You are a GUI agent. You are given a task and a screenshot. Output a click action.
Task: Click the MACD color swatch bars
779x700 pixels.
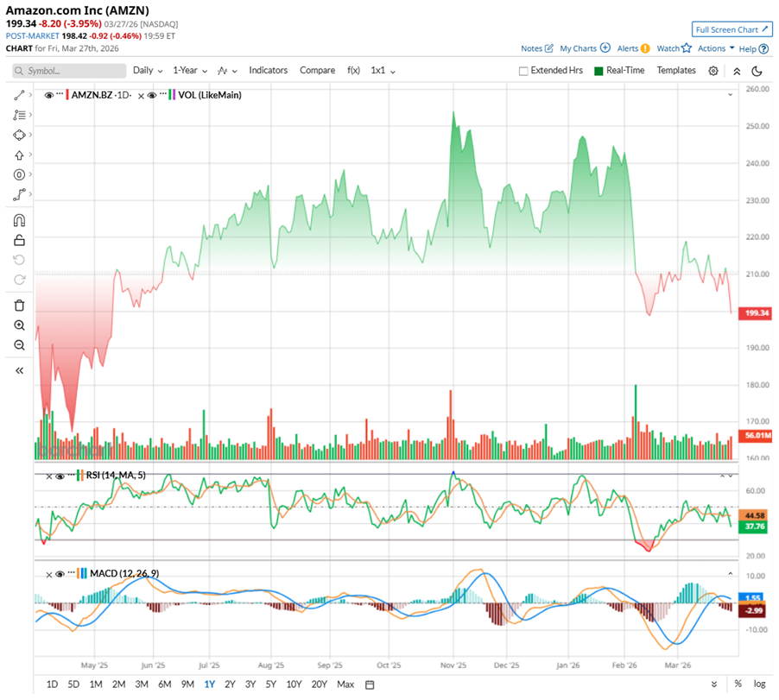click(84, 573)
